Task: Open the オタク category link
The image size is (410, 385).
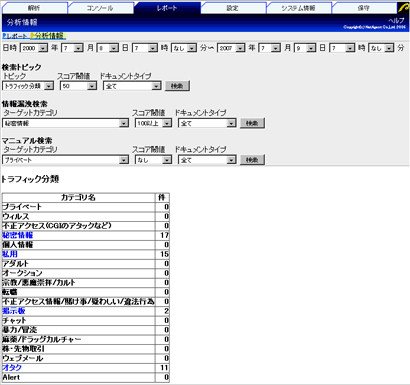Action: 12,367
